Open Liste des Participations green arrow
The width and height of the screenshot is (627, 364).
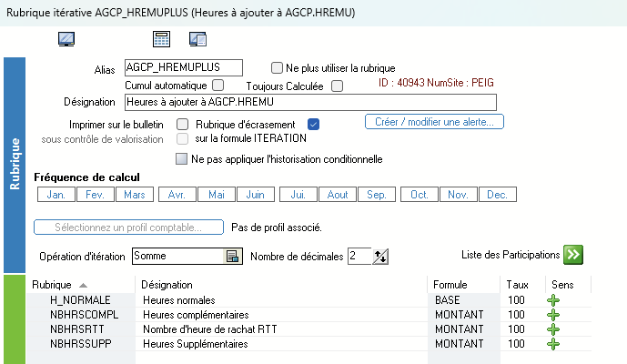[x=572, y=255]
